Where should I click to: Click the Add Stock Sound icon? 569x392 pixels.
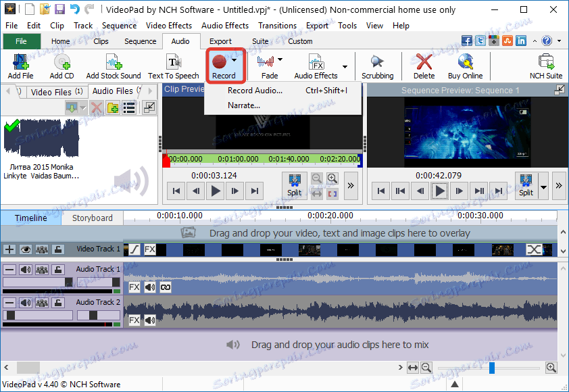(x=113, y=63)
